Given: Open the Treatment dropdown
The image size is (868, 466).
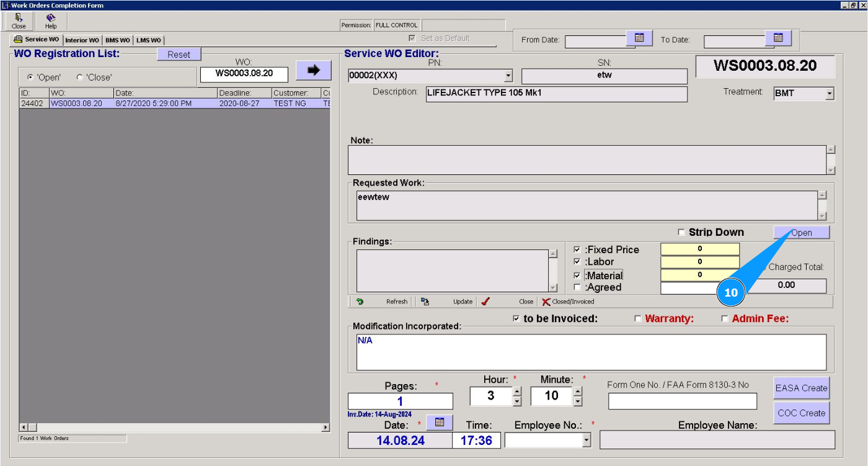Looking at the screenshot, I should (830, 94).
